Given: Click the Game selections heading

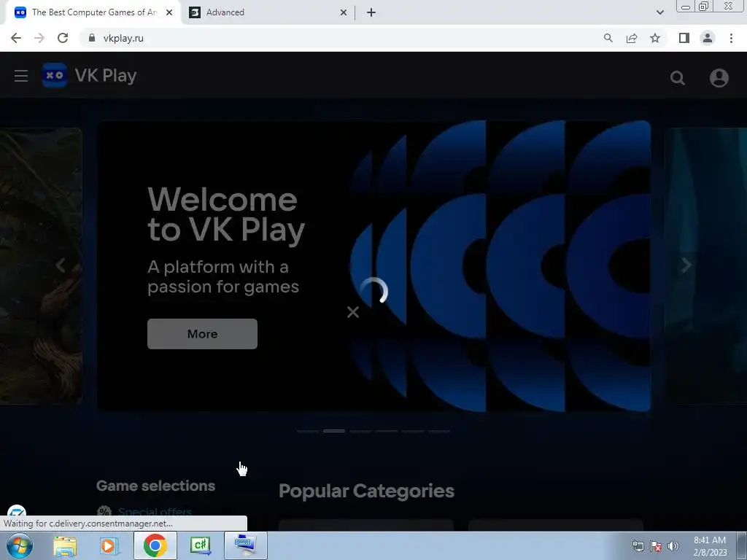Looking at the screenshot, I should tap(156, 486).
